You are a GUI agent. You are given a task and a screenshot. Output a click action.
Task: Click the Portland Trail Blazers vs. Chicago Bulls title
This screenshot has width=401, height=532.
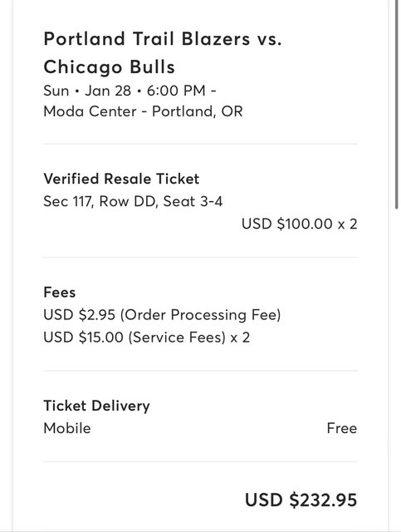click(163, 52)
